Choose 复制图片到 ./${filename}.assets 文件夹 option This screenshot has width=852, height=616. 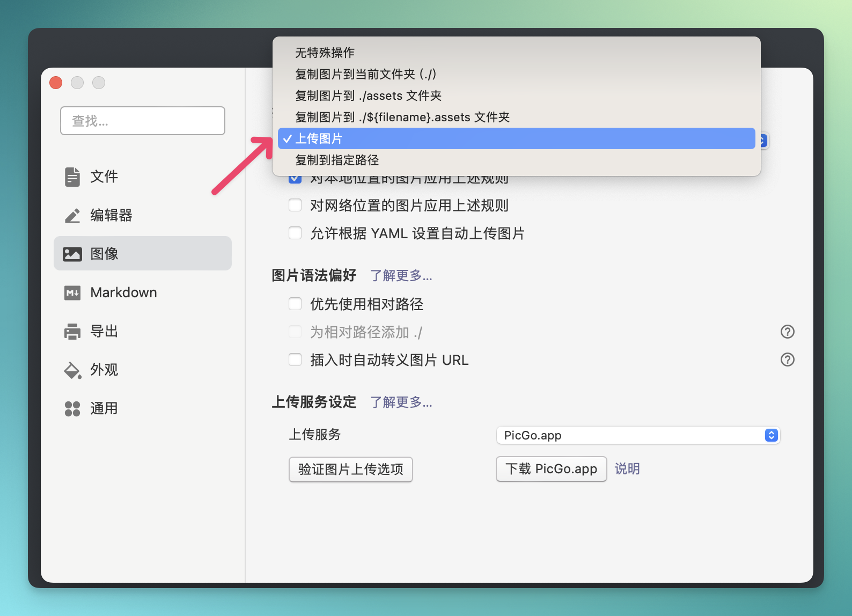(517, 117)
